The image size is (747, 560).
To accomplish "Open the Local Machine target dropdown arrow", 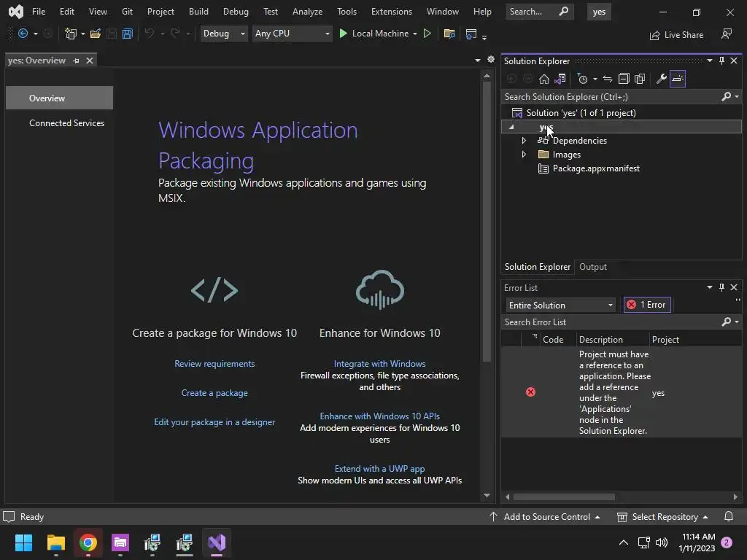I will point(415,34).
